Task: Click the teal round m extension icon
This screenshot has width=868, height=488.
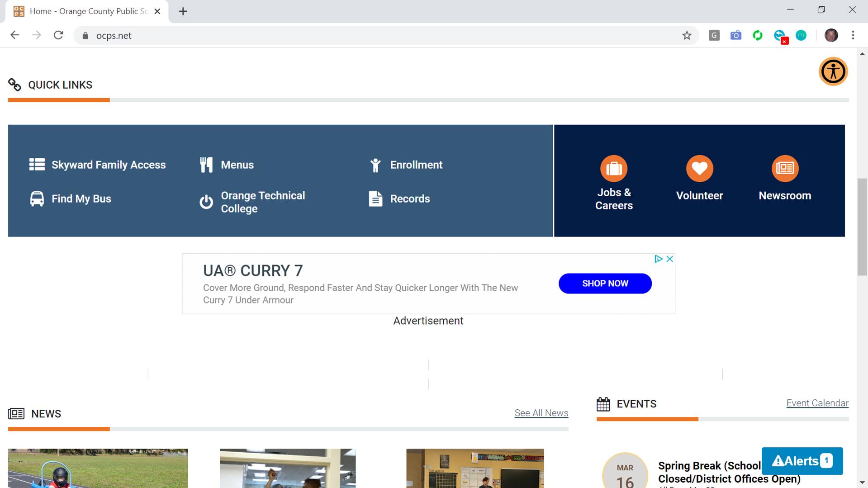Action: [801, 35]
